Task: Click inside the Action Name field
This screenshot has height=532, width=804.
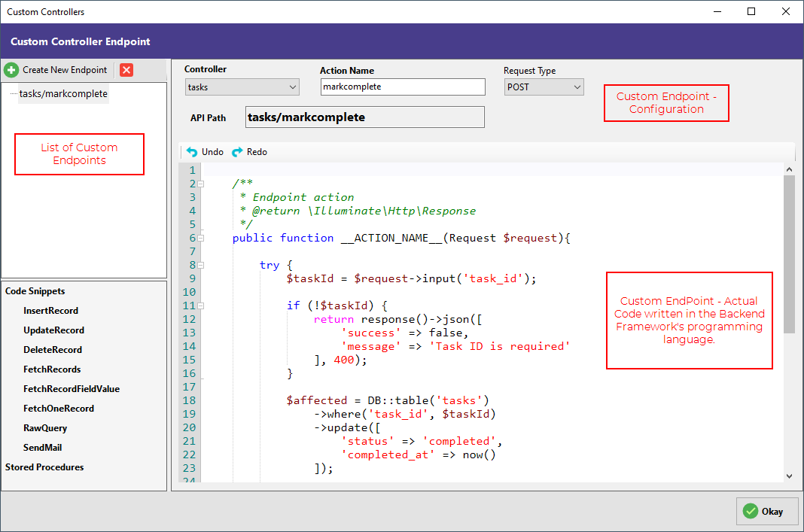Action: coord(403,87)
